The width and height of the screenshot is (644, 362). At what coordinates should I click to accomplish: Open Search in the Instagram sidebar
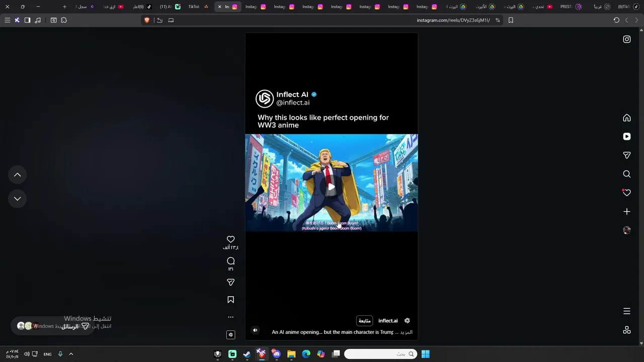[627, 174]
